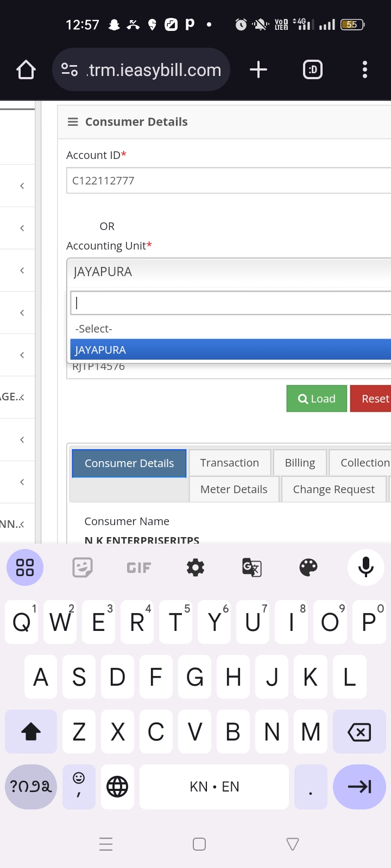Open keyboard translate icon
This screenshot has height=868, width=391.
click(x=252, y=567)
